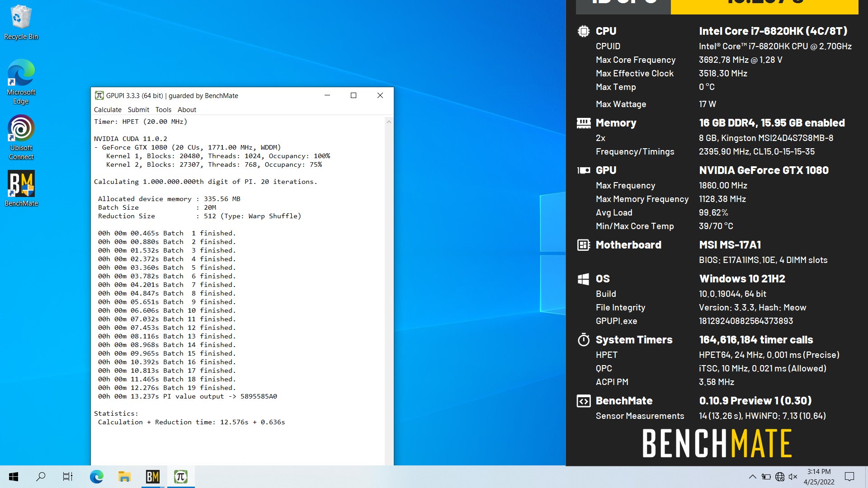Switch to BenchMate taskbar button
The height and width of the screenshot is (488, 868).
click(153, 477)
